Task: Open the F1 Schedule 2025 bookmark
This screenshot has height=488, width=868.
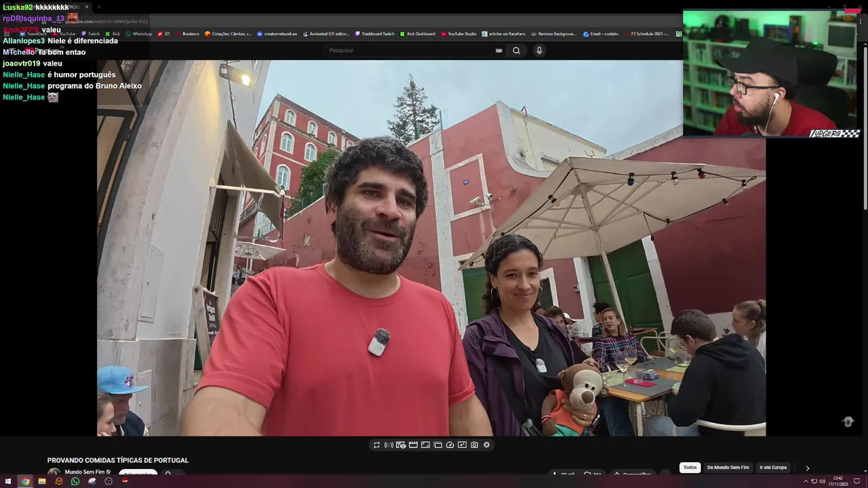Action: pos(646,34)
